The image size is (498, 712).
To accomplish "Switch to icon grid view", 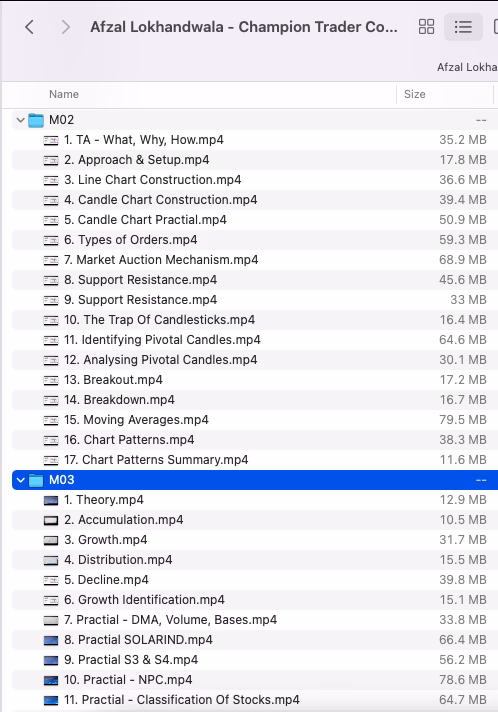I will pyautogui.click(x=426, y=27).
